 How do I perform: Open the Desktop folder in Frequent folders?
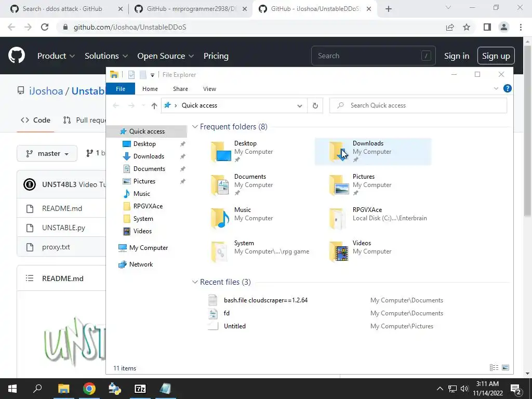point(255,151)
